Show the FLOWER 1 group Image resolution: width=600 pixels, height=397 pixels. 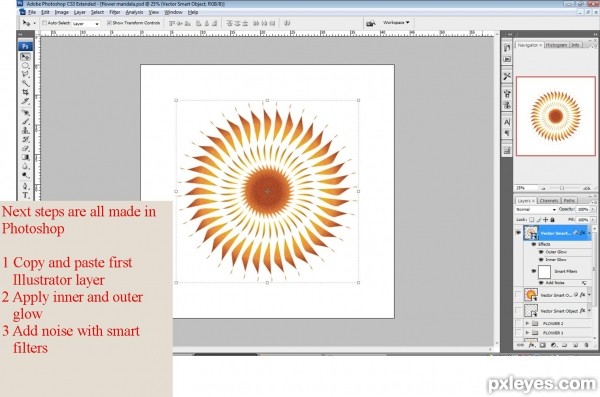coord(518,333)
